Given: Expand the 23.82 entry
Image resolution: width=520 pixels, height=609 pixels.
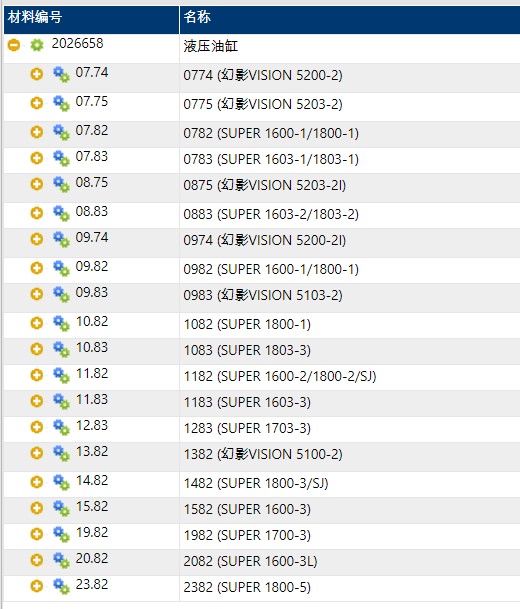Looking at the screenshot, I should [37, 586].
